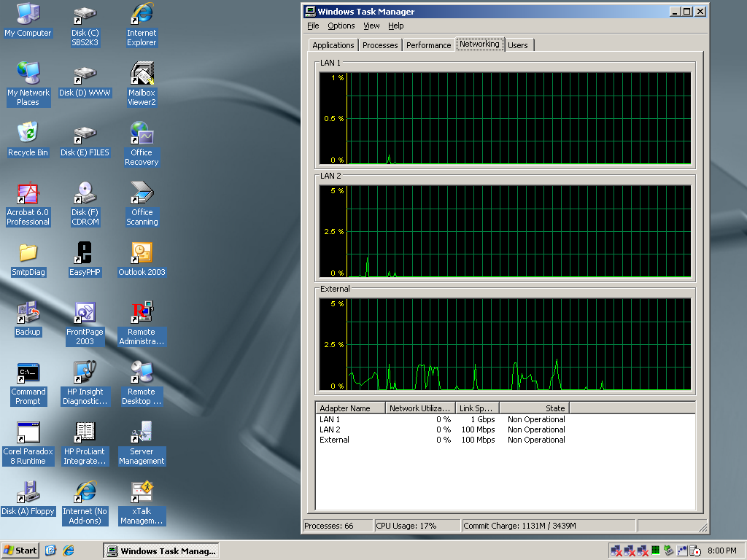Click the External network utilization graph

tap(505, 344)
